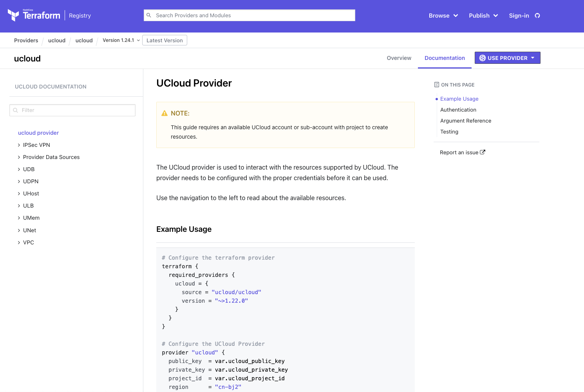Screen dimensions: 584x392
Task: Jump to Argument Reference section link
Action: pos(466,121)
